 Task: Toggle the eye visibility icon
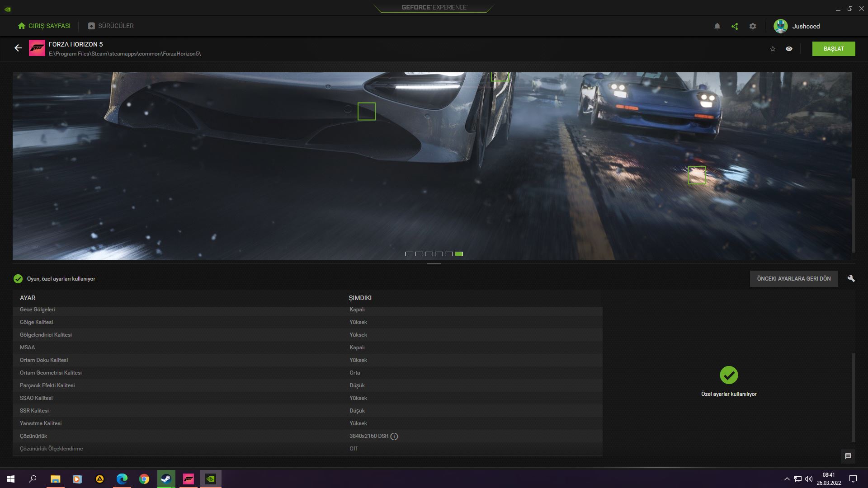[x=789, y=49]
